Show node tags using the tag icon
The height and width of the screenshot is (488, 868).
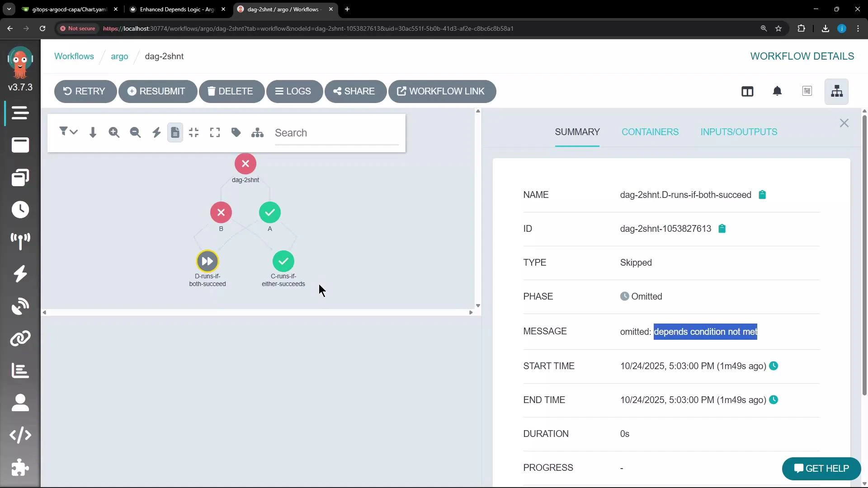tap(236, 132)
